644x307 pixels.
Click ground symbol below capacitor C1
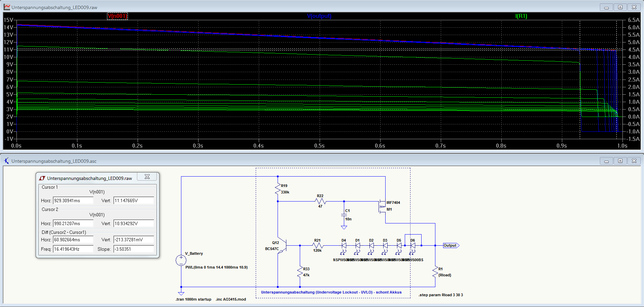pos(344,227)
